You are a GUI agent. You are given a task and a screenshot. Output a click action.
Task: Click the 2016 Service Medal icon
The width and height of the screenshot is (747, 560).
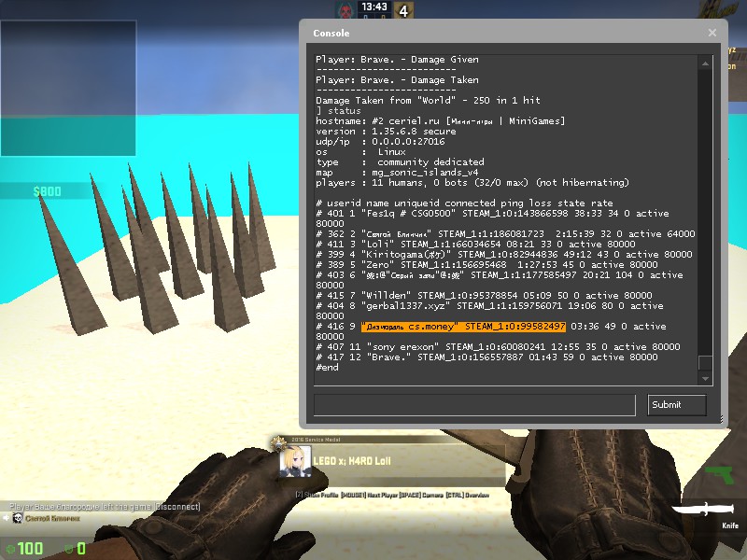[277, 441]
